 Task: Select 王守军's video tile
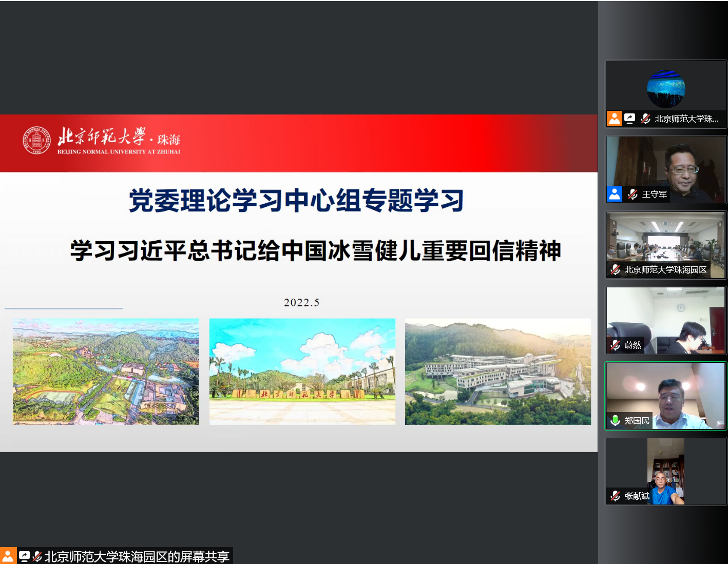click(666, 169)
